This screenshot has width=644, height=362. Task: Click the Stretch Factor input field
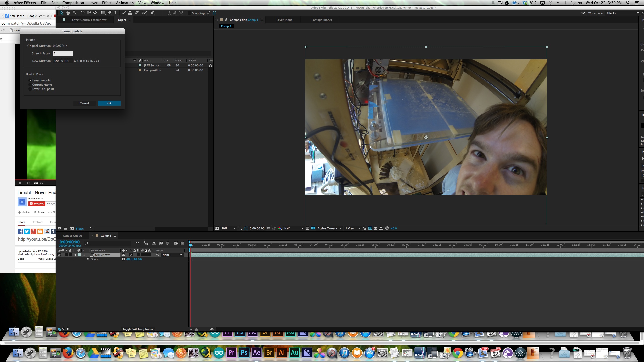pos(63,53)
